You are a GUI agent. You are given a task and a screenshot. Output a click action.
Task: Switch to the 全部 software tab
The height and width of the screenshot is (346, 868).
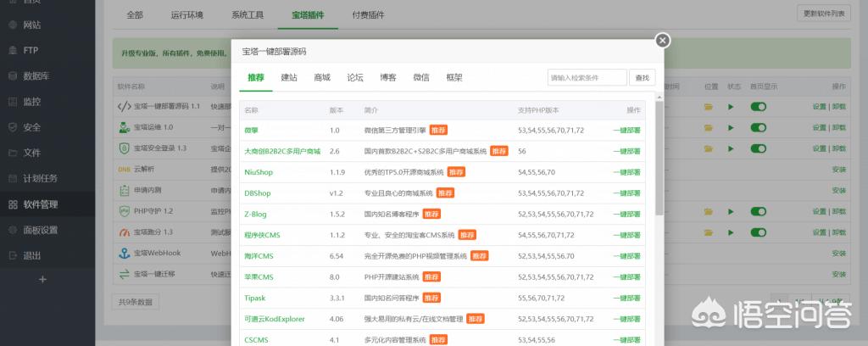[135, 15]
